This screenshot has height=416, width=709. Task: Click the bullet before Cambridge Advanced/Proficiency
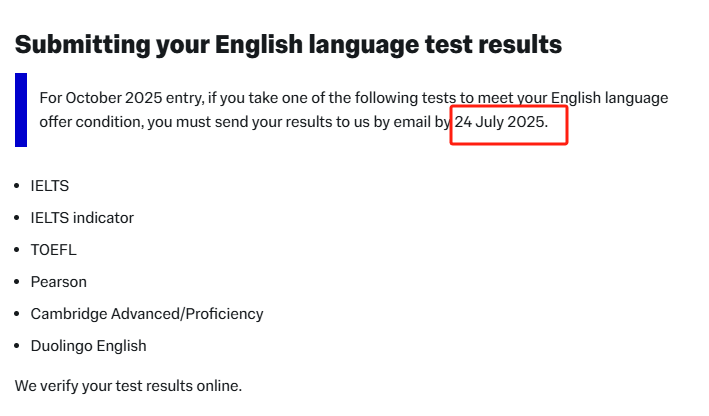pyautogui.click(x=17, y=314)
